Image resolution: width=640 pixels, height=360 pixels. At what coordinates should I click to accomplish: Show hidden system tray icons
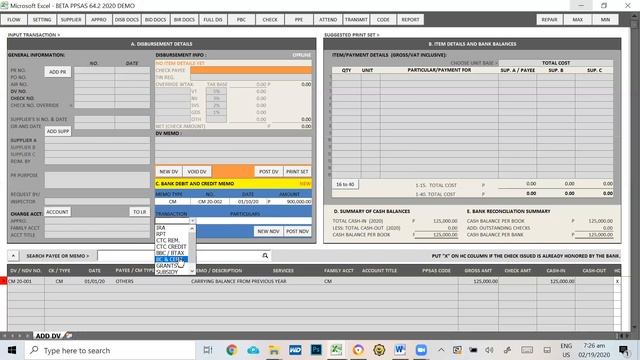point(441,350)
